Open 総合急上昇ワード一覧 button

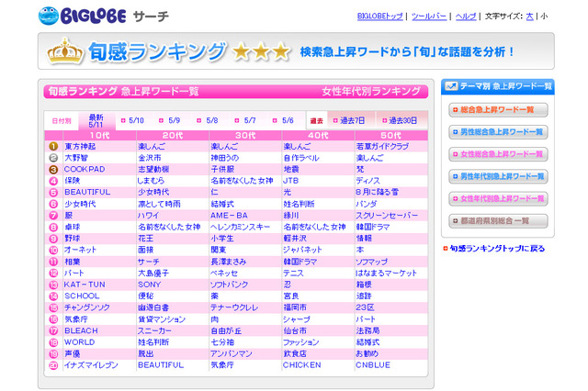[x=498, y=110]
